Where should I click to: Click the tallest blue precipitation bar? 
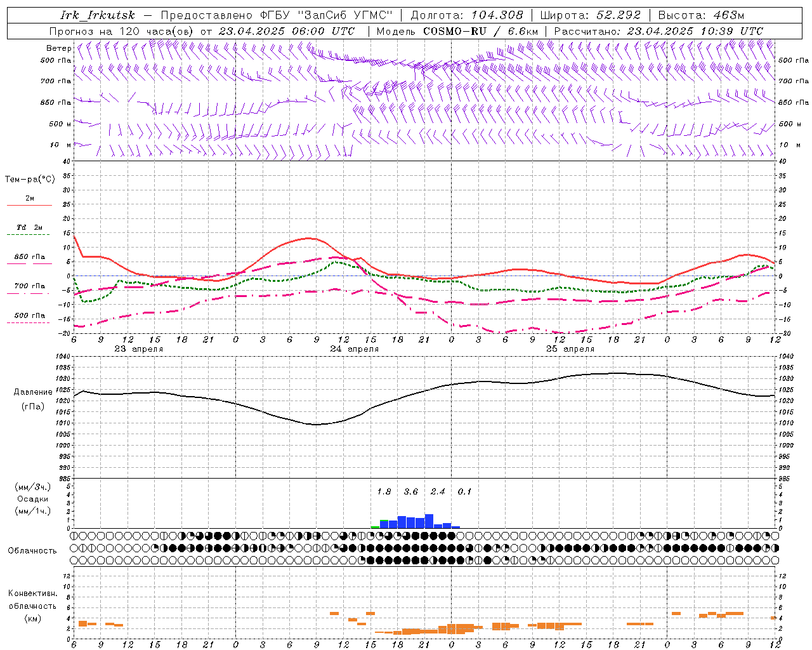429,521
